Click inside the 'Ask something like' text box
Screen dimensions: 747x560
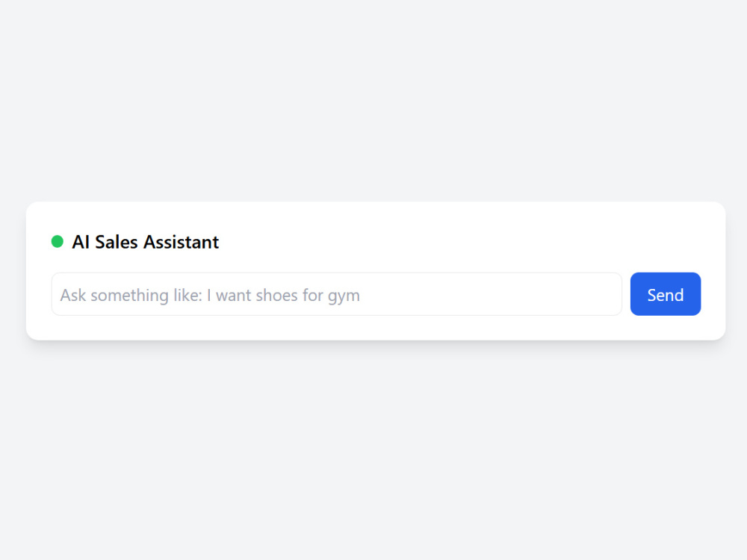point(336,293)
